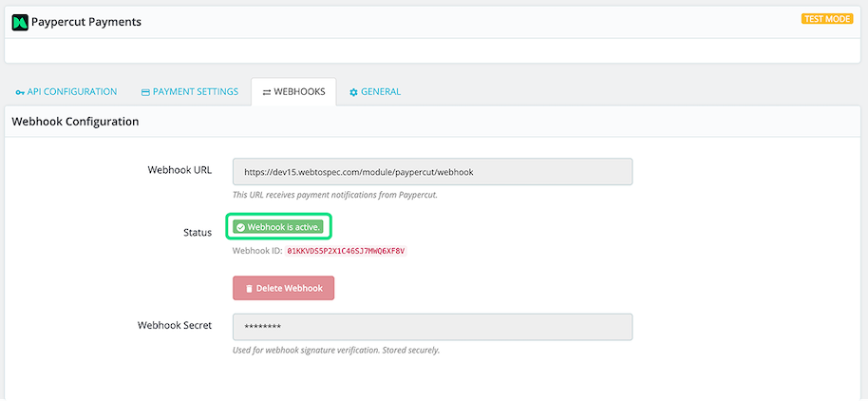Click the Webhook is active status badge
The height and width of the screenshot is (401, 868).
pyautogui.click(x=278, y=226)
